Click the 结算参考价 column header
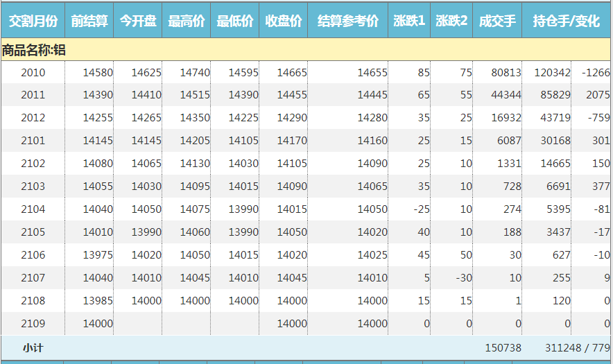 pyautogui.click(x=348, y=21)
